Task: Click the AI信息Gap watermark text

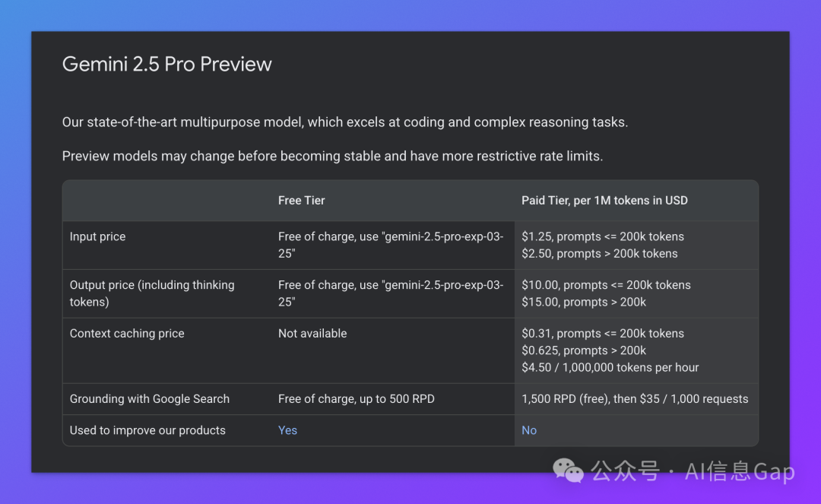Action: click(740, 471)
